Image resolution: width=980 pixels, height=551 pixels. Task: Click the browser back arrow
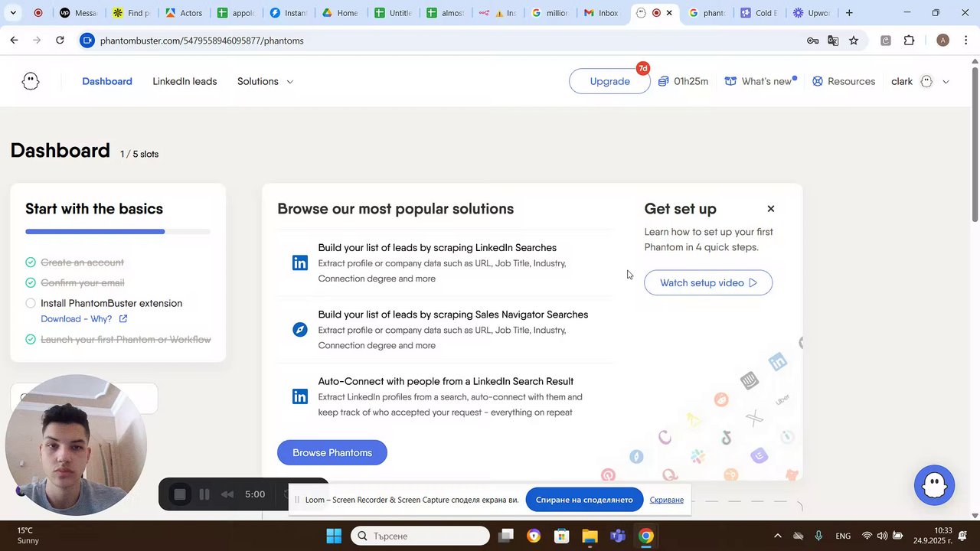14,41
